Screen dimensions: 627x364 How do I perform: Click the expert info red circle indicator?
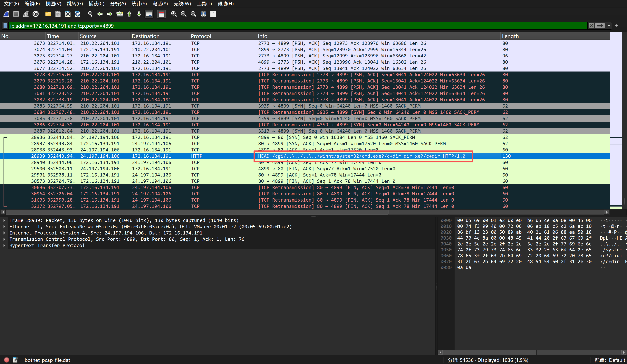(x=7, y=360)
